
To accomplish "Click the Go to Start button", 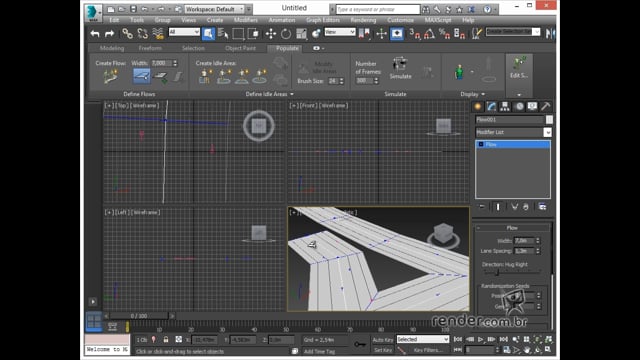I will pos(458,340).
